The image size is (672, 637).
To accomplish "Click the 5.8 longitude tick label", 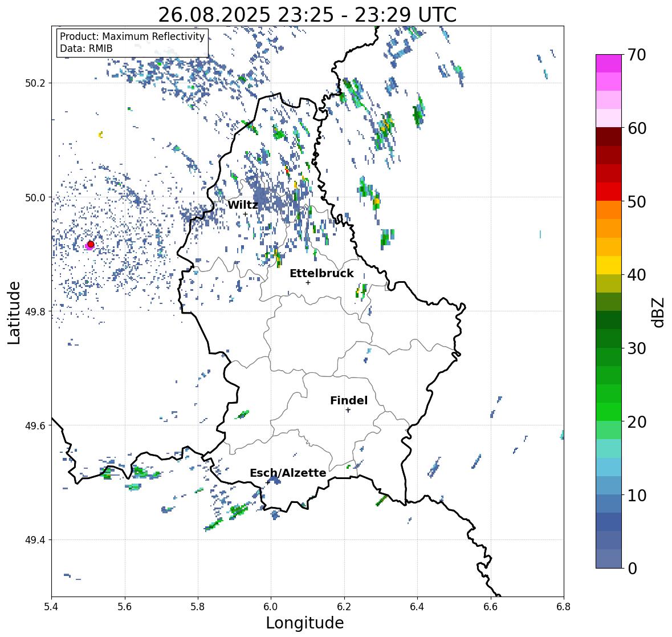I will click(x=198, y=607).
